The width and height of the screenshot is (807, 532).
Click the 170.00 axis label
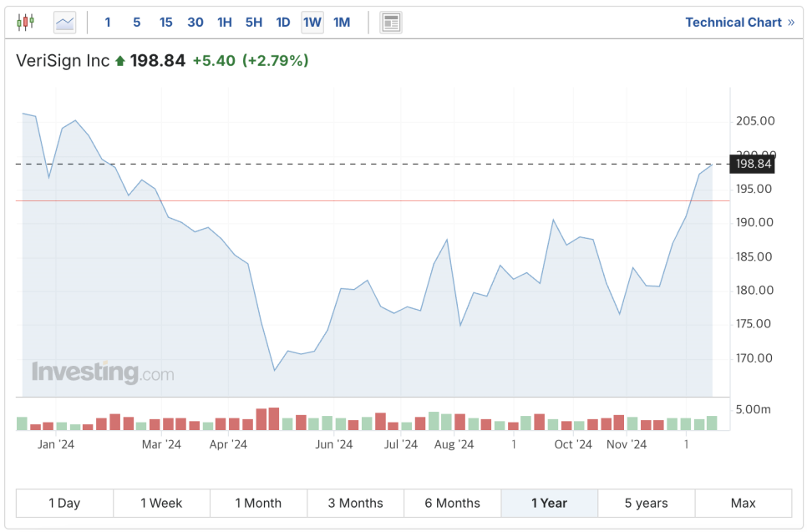point(754,358)
